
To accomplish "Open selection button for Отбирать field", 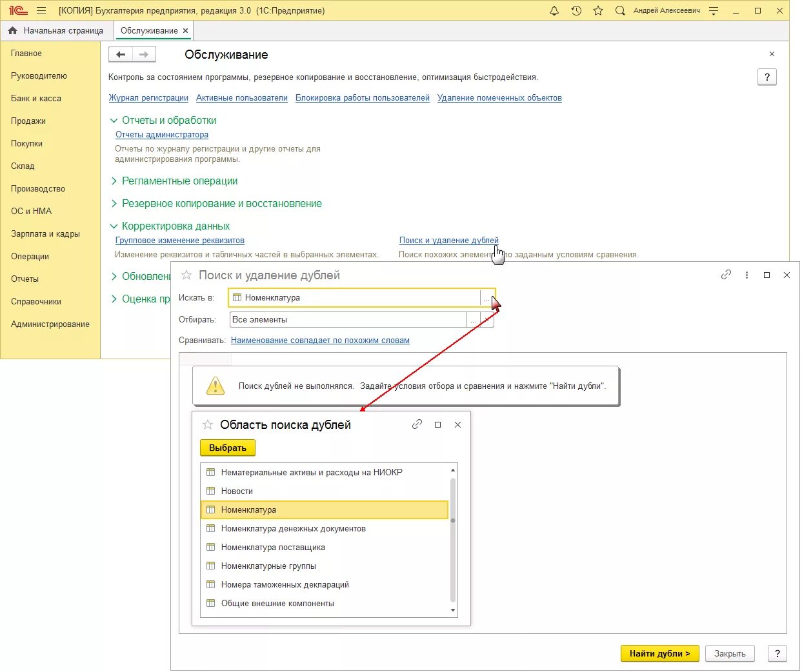I will point(474,320).
